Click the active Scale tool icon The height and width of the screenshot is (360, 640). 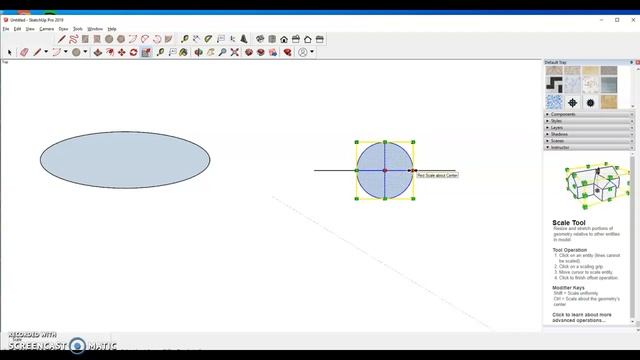point(146,52)
